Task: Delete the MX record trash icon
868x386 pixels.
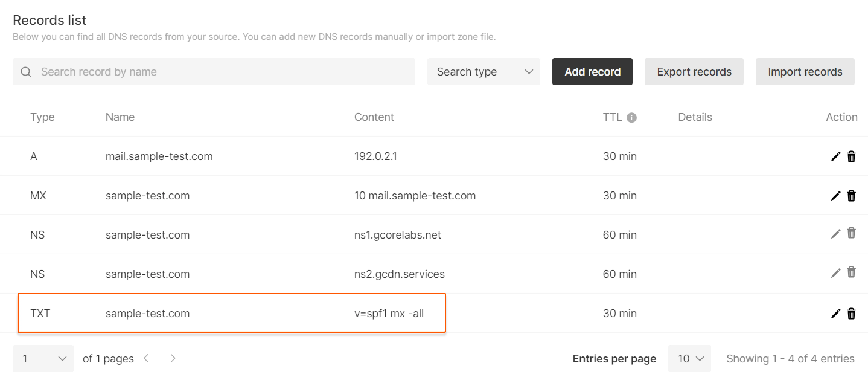Action: tap(851, 196)
